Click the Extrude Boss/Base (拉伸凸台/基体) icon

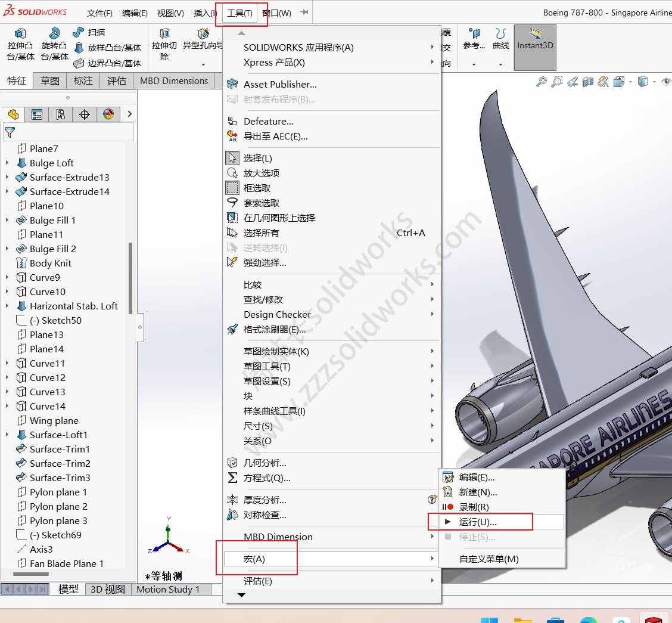click(x=20, y=33)
